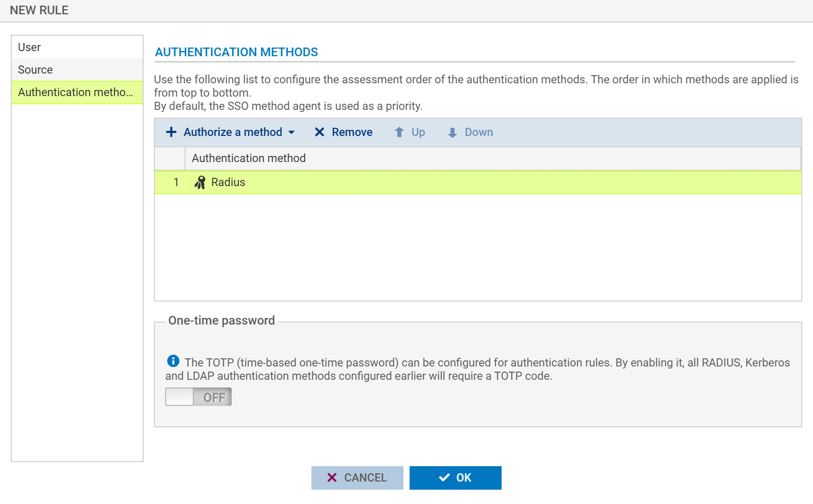Dismiss the dialog via the CANCEL label
Screen dimensions: 813x504
tap(365, 477)
